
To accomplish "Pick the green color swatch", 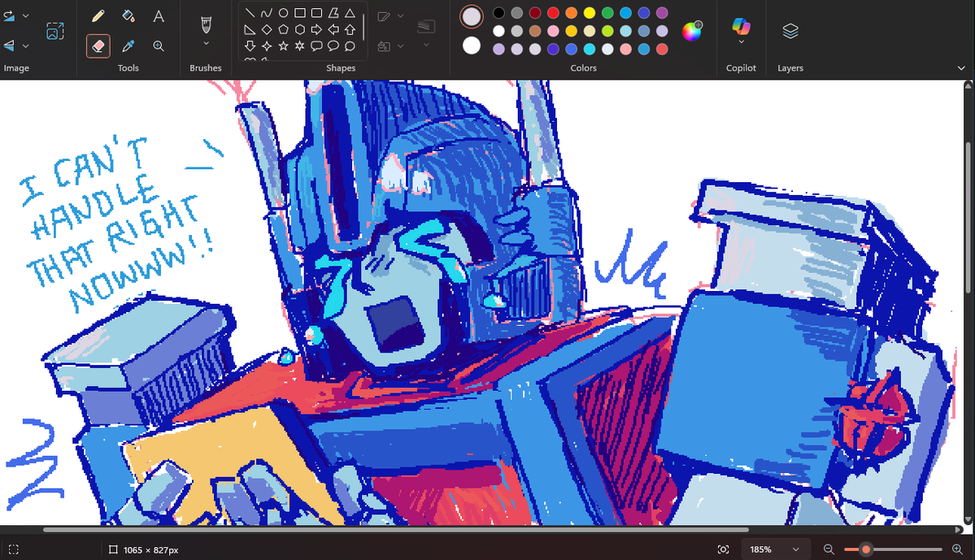I will pyautogui.click(x=607, y=12).
